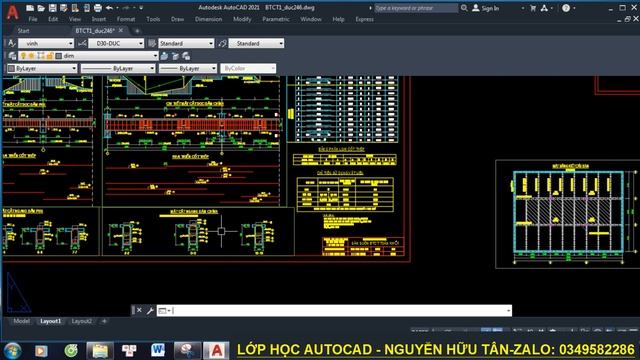
Task: Click the Text Style icon beside vinh
Action: click(x=12, y=43)
